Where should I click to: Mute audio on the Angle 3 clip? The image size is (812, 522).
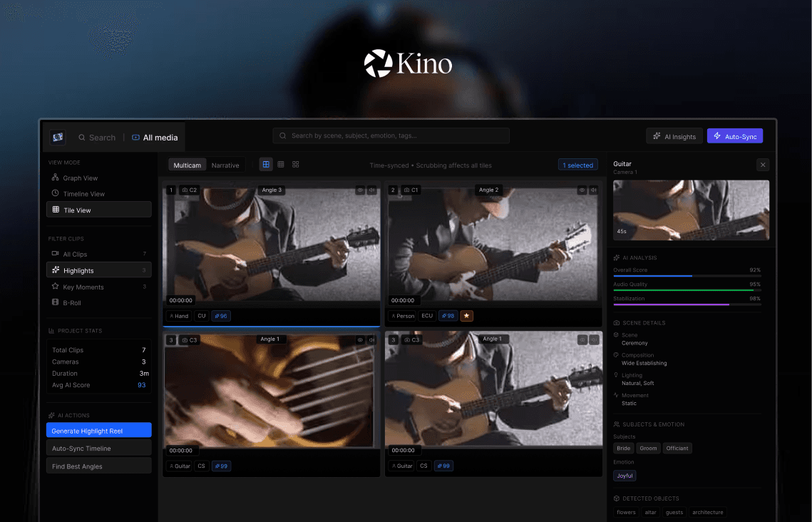point(371,190)
